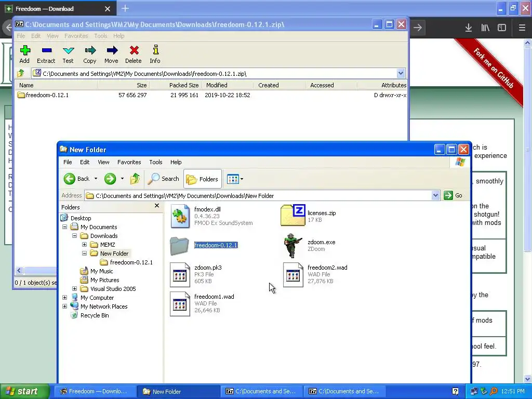
Task: Click Fork me on GitHub ribbon
Action: tap(494, 68)
